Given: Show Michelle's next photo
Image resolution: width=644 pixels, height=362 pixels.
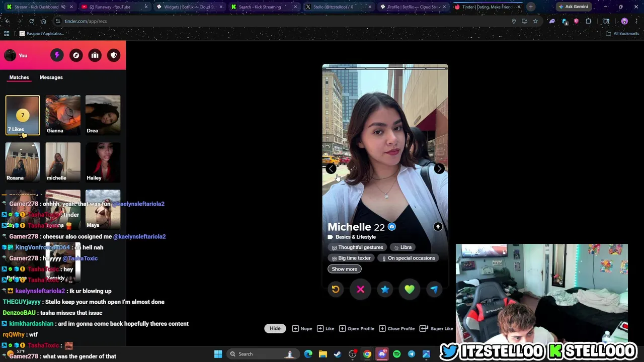Looking at the screenshot, I should [x=439, y=169].
